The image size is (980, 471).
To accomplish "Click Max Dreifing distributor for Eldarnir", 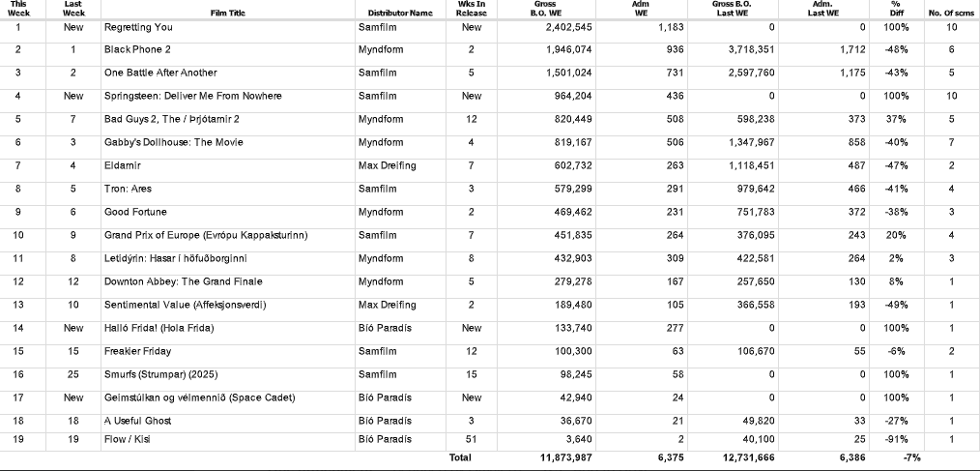I will point(387,165).
